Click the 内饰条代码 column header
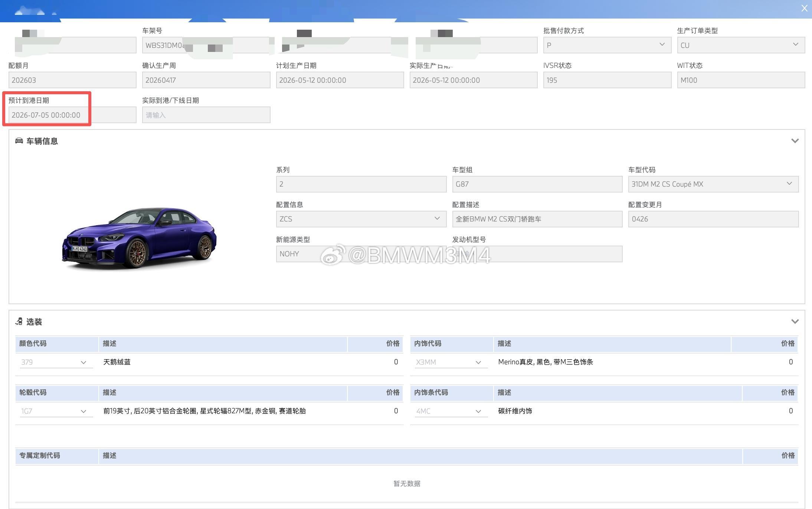 tap(452, 393)
